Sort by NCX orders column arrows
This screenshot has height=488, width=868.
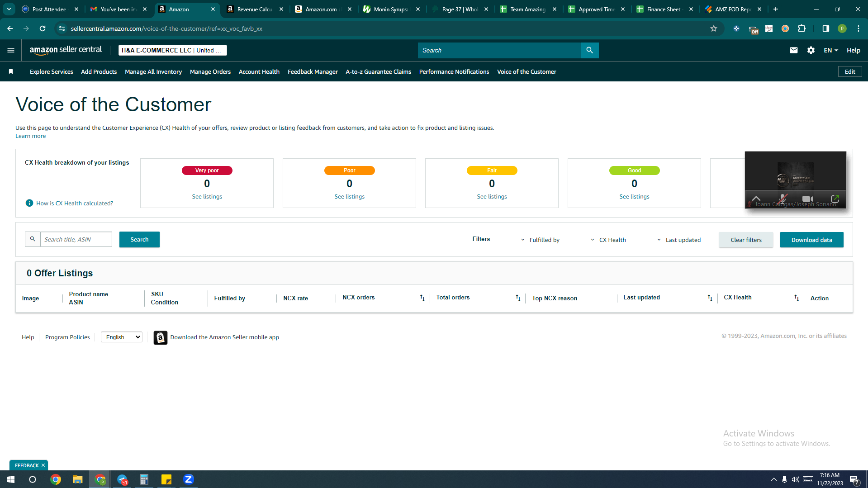click(422, 298)
